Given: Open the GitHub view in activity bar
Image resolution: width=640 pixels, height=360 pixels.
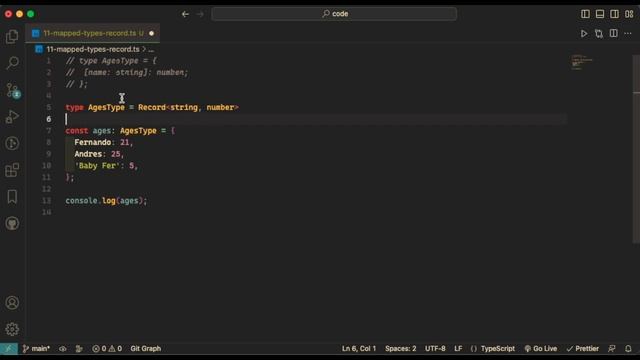Looking at the screenshot, I should (12, 223).
